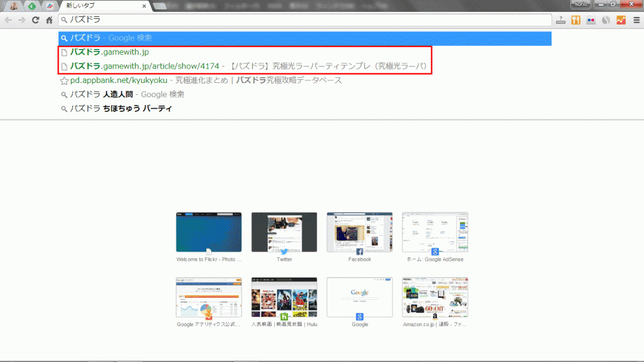Viewport: 644px width, 362px height.
Task: Choose the パズドラ.gamewith.jp suggestion
Action: pyautogui.click(x=109, y=52)
